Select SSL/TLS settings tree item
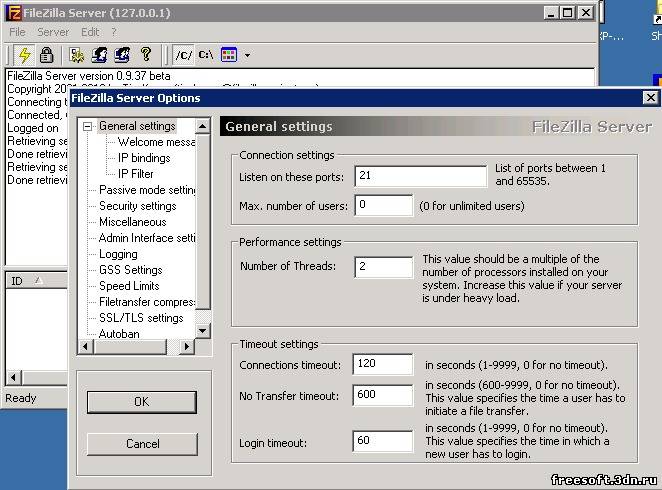Viewport: 662px width, 490px height. click(141, 318)
